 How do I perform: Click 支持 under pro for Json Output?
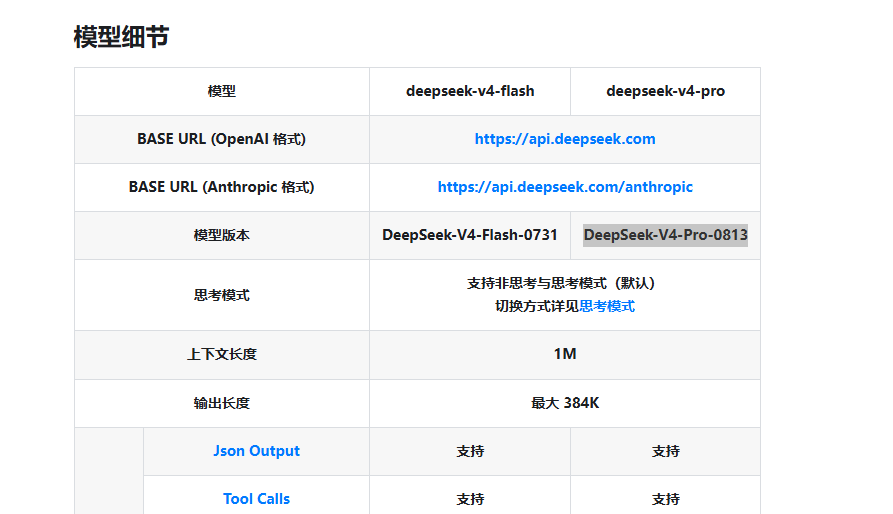coord(665,451)
